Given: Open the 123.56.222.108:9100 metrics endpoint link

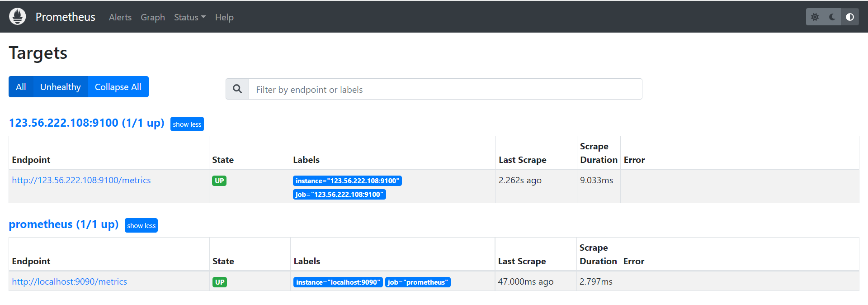Looking at the screenshot, I should [81, 180].
